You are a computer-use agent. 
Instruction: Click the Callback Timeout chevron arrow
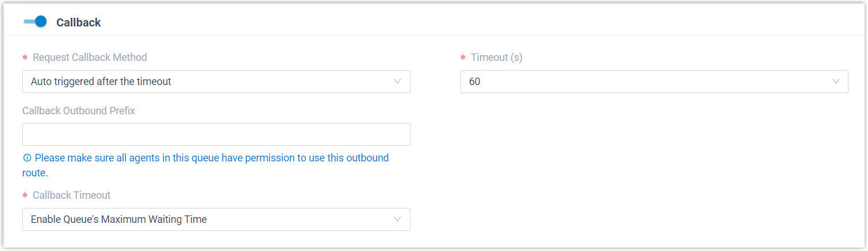tap(397, 219)
